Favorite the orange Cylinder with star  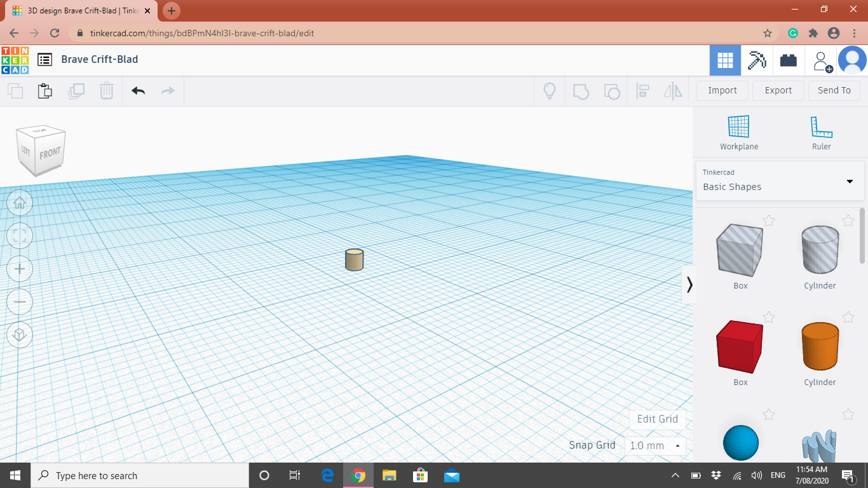(848, 317)
